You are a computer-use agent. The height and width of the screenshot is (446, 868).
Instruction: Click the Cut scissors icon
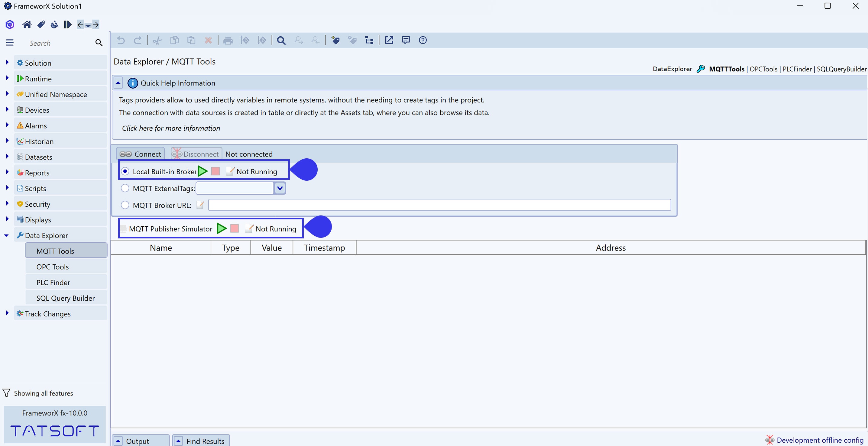[157, 40]
